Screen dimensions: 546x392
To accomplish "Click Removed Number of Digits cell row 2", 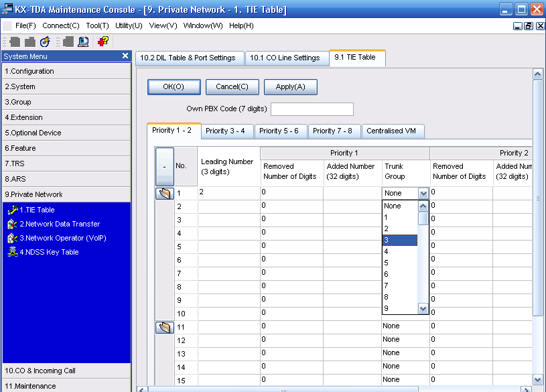I will coord(291,206).
